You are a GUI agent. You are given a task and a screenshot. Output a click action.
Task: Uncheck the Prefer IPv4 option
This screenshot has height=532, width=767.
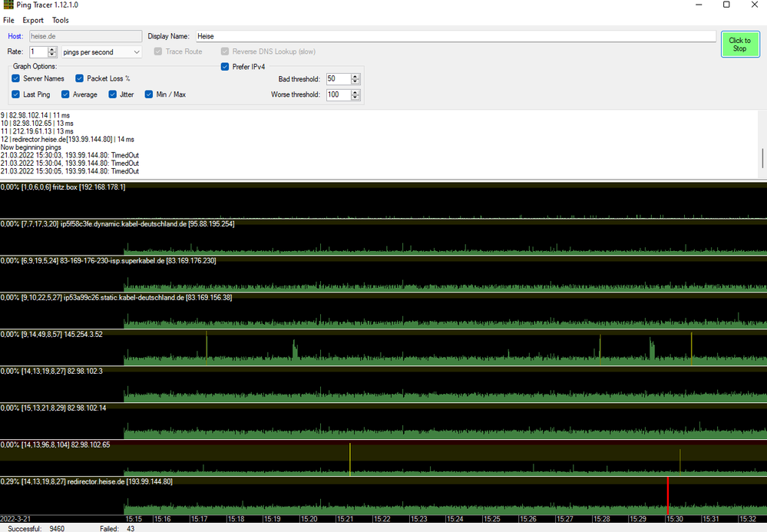tap(225, 67)
